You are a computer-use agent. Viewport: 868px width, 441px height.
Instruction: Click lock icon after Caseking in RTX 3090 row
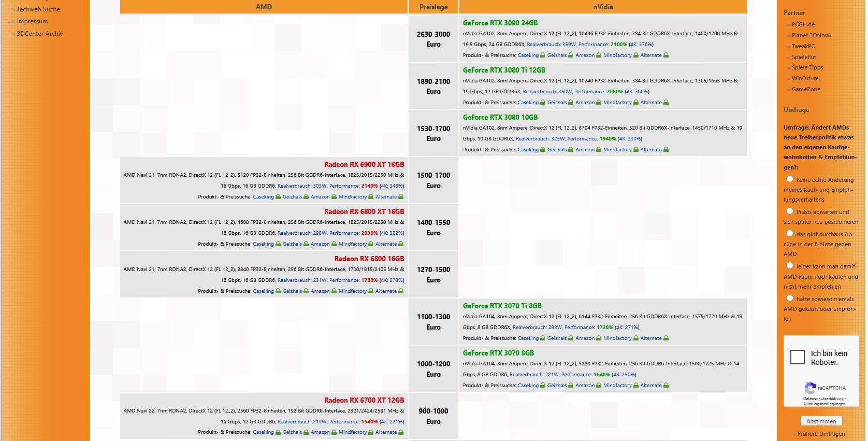tap(543, 55)
